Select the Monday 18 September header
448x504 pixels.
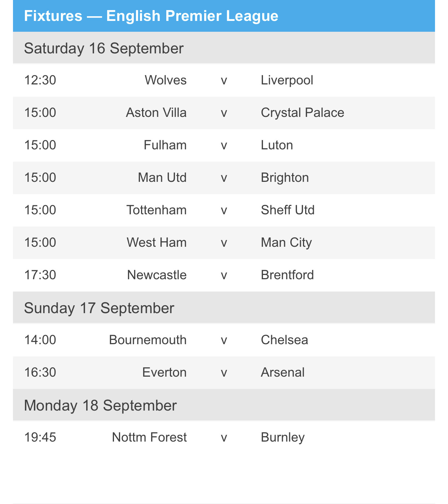224,405
